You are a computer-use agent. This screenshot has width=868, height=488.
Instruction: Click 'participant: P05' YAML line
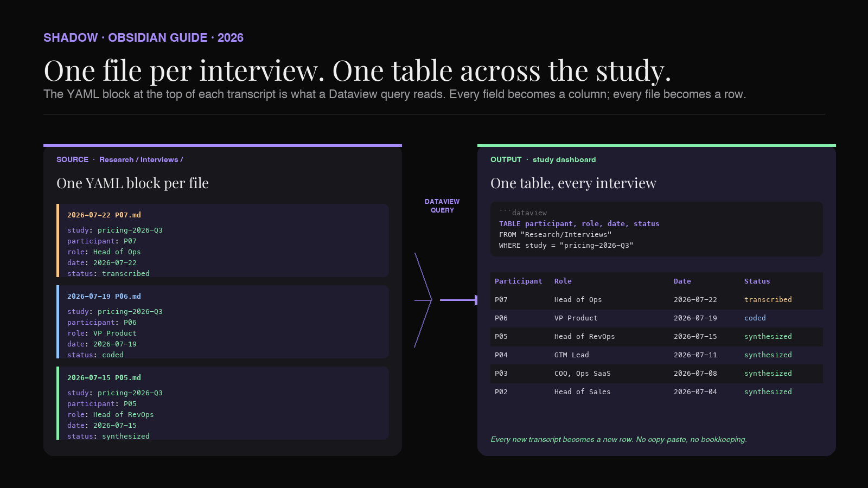[102, 404]
